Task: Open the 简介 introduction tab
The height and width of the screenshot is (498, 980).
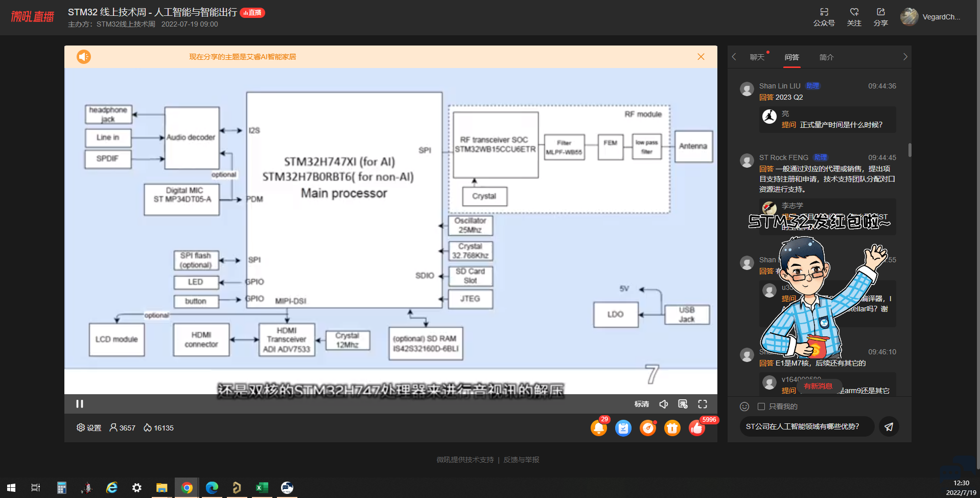Action: 827,57
